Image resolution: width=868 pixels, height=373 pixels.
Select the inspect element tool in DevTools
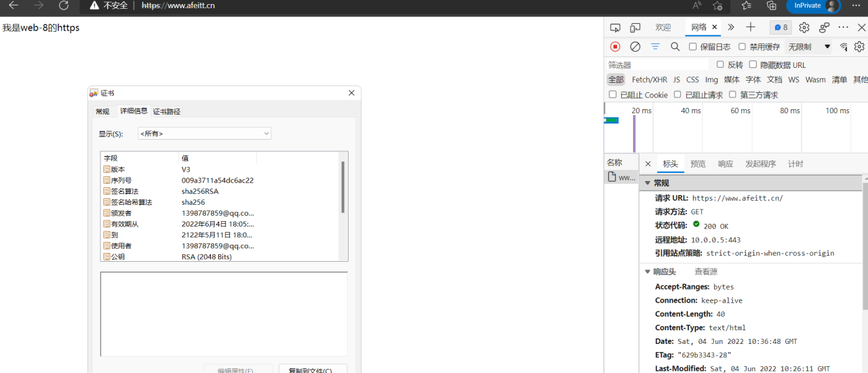pyautogui.click(x=615, y=28)
